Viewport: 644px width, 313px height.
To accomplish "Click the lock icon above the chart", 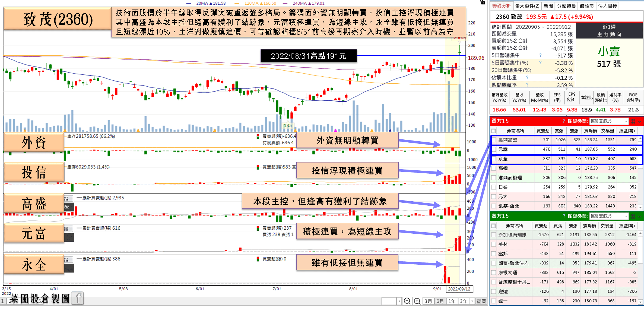I will click(x=483, y=2).
